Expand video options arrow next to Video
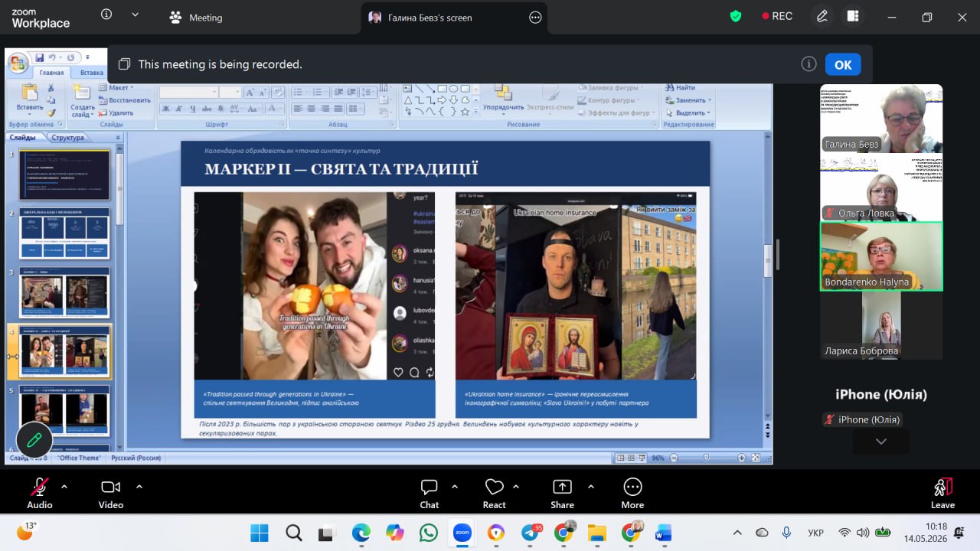This screenshot has height=551, width=980. click(x=139, y=486)
